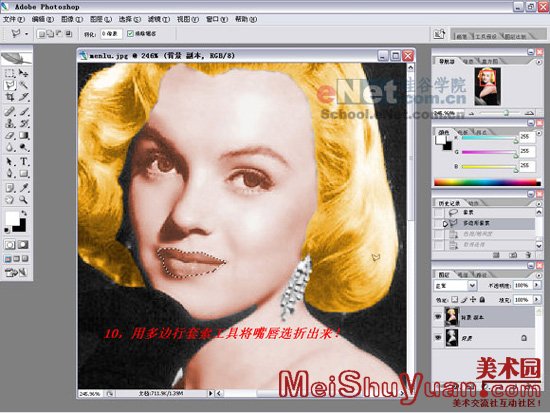Screen dimensions: 550x413
Task: Select the Magic Wand tool
Action: click(x=24, y=85)
